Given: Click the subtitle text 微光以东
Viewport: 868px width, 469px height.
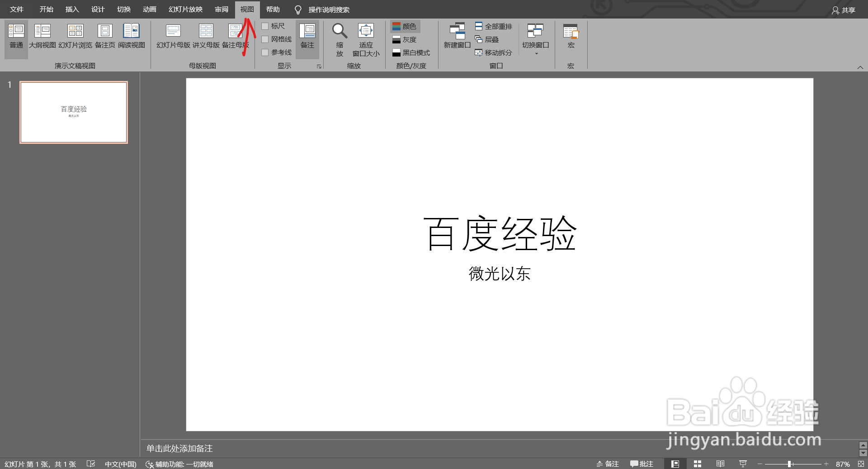Looking at the screenshot, I should 500,274.
